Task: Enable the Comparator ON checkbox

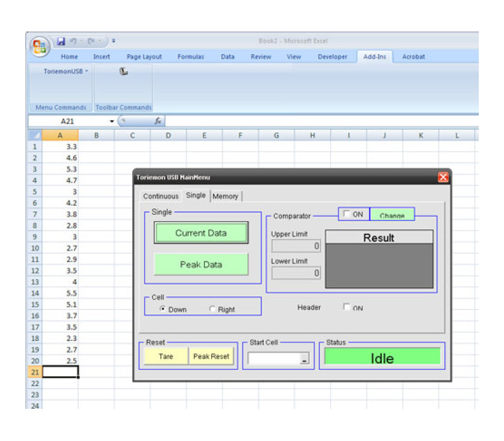Action: click(x=347, y=214)
